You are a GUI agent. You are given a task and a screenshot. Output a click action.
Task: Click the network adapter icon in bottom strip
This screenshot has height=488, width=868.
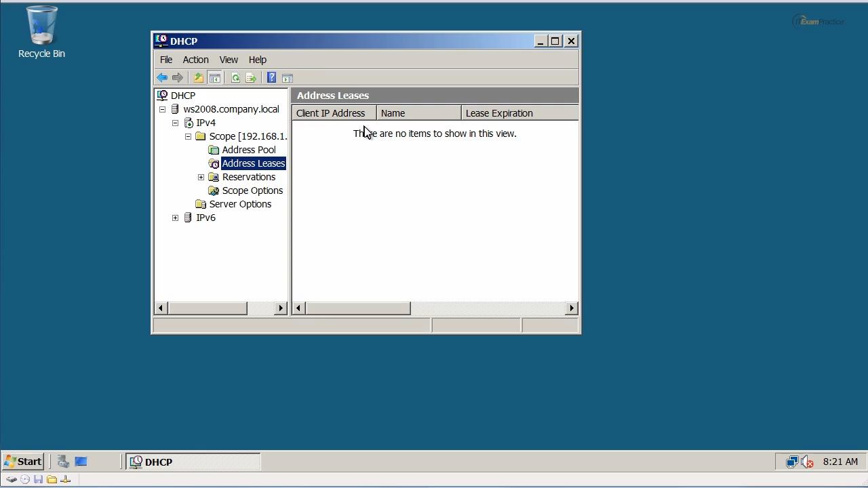click(66, 479)
